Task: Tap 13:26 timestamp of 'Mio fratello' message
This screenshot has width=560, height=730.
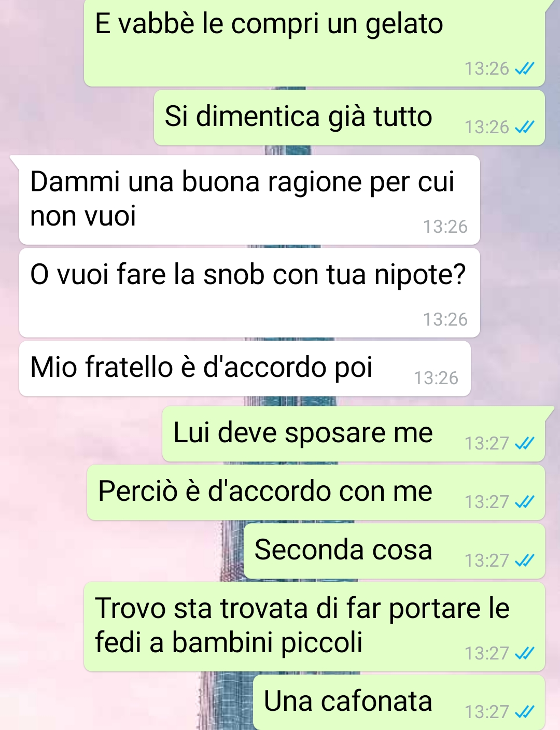Action: pyautogui.click(x=436, y=378)
